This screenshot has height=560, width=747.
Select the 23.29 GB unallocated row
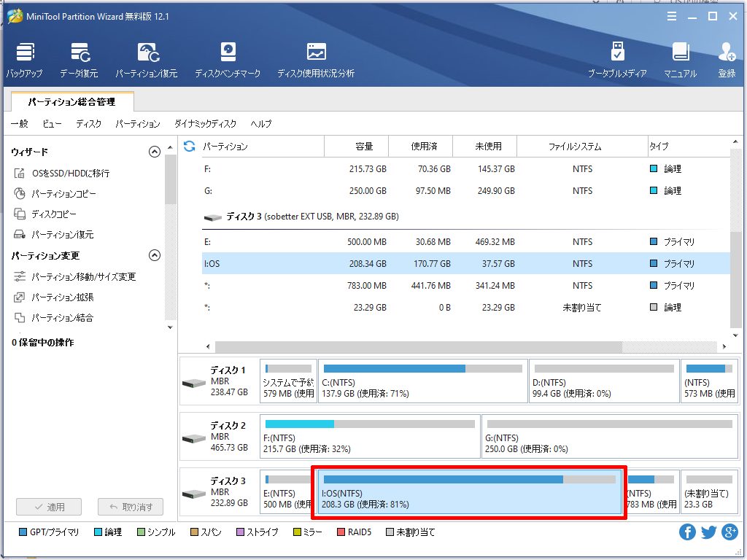pos(466,308)
